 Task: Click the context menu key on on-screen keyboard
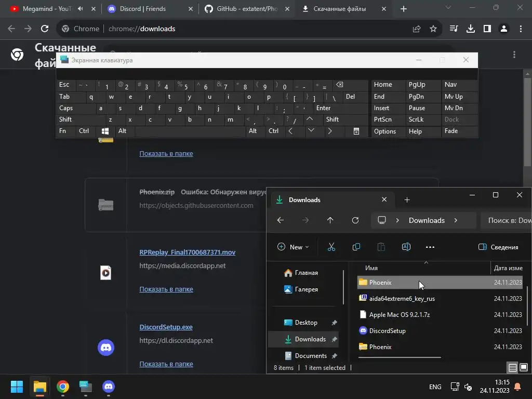tap(356, 131)
